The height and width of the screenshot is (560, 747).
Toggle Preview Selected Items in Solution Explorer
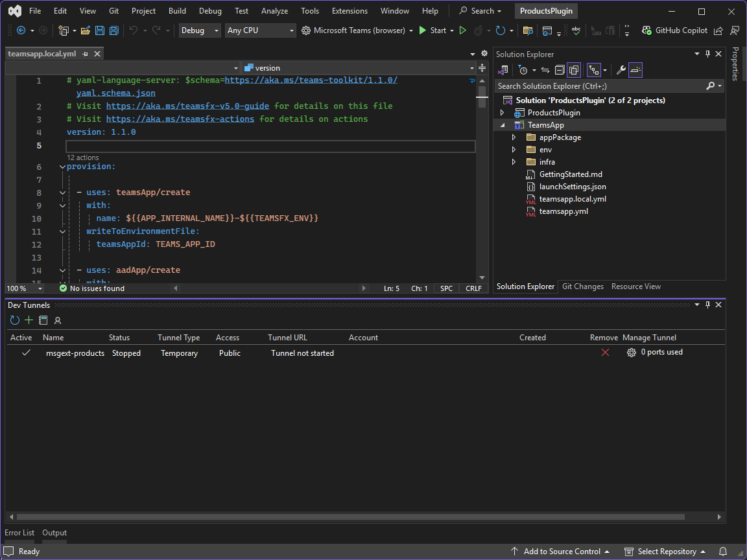click(x=635, y=70)
